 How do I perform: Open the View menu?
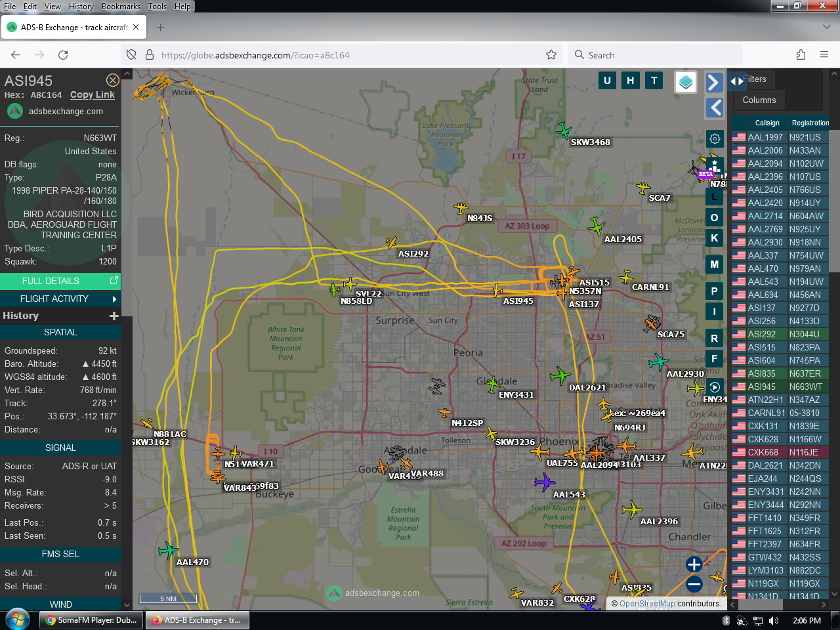(52, 7)
